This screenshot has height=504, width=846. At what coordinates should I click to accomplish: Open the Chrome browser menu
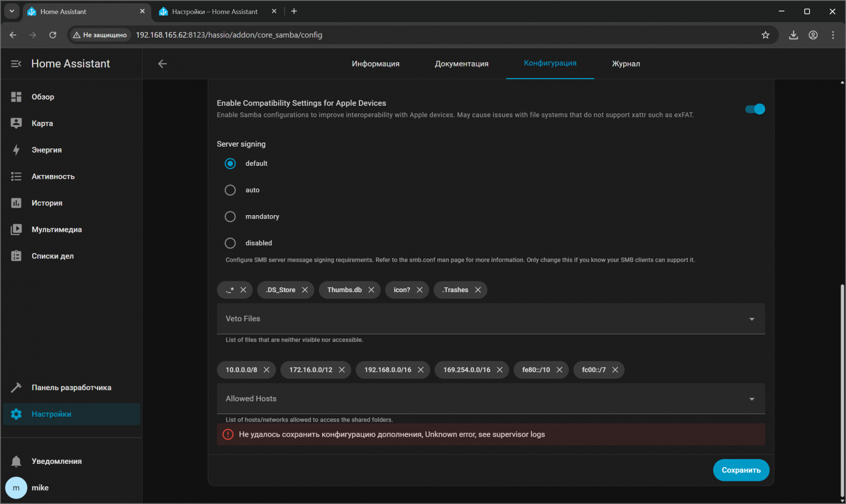[833, 35]
